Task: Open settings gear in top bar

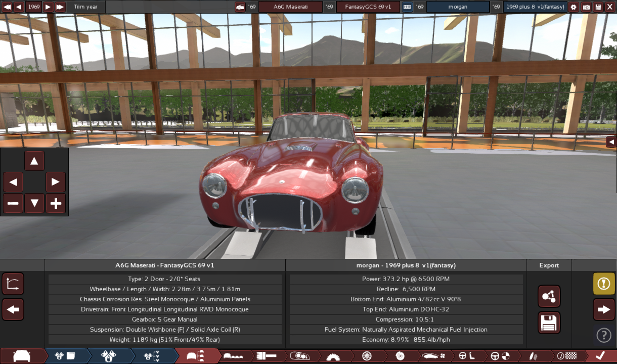Action: (574, 7)
